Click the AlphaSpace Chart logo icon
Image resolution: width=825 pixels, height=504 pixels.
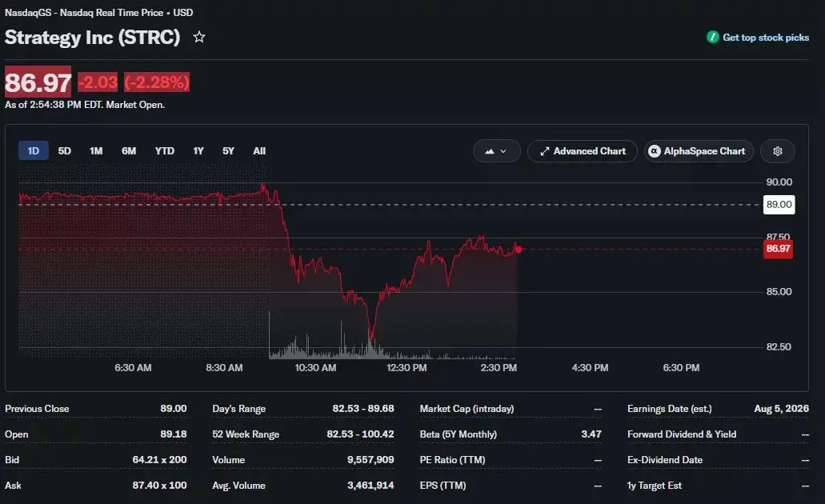click(x=654, y=151)
